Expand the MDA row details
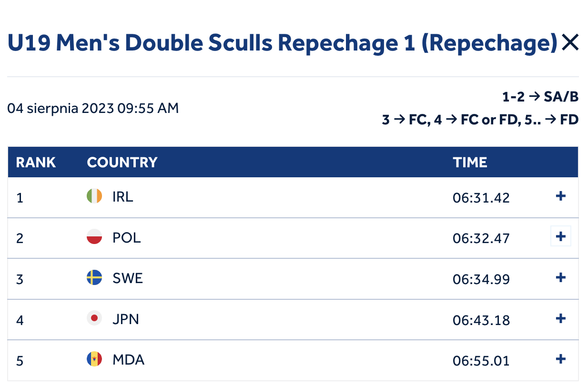Viewport: 588px width, 387px height. 561,359
